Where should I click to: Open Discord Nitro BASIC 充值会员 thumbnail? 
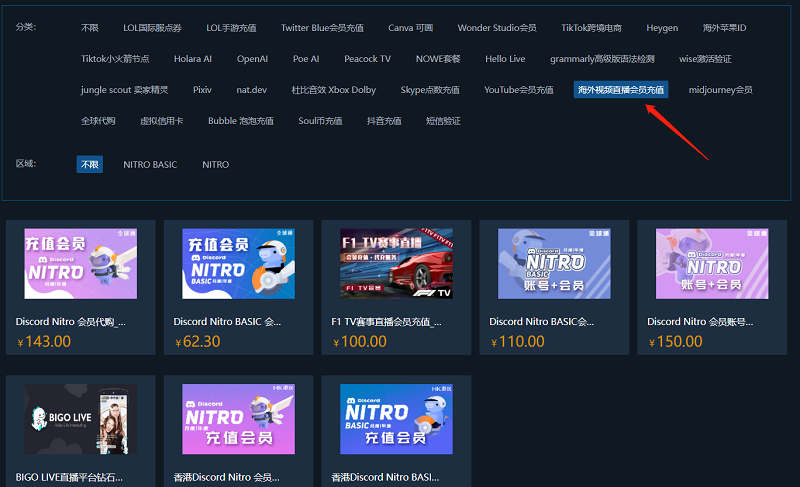tap(239, 264)
